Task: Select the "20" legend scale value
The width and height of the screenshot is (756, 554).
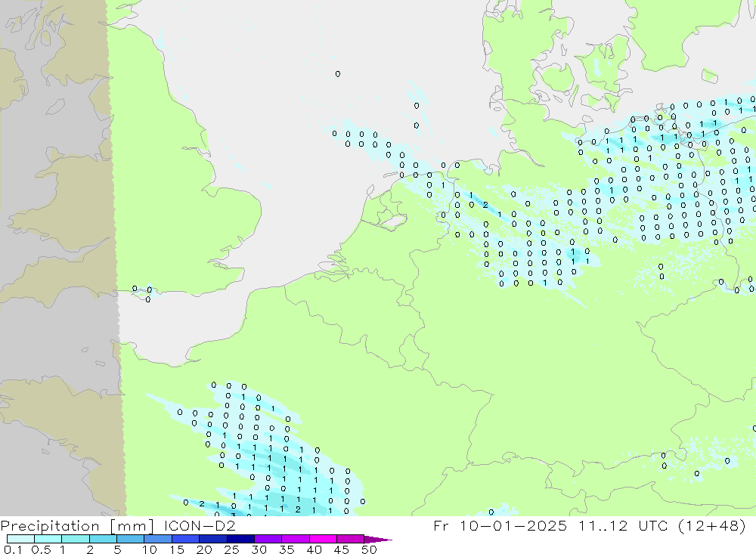Action: (x=204, y=549)
